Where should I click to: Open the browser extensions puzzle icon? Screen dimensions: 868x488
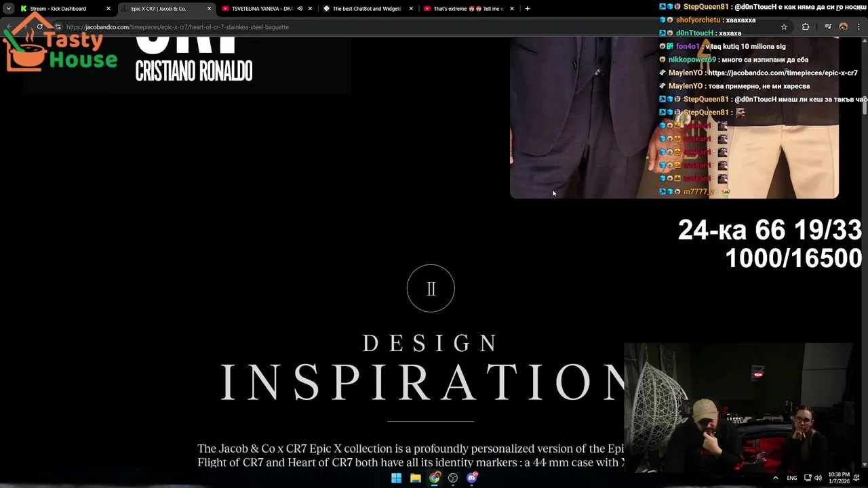click(x=806, y=27)
